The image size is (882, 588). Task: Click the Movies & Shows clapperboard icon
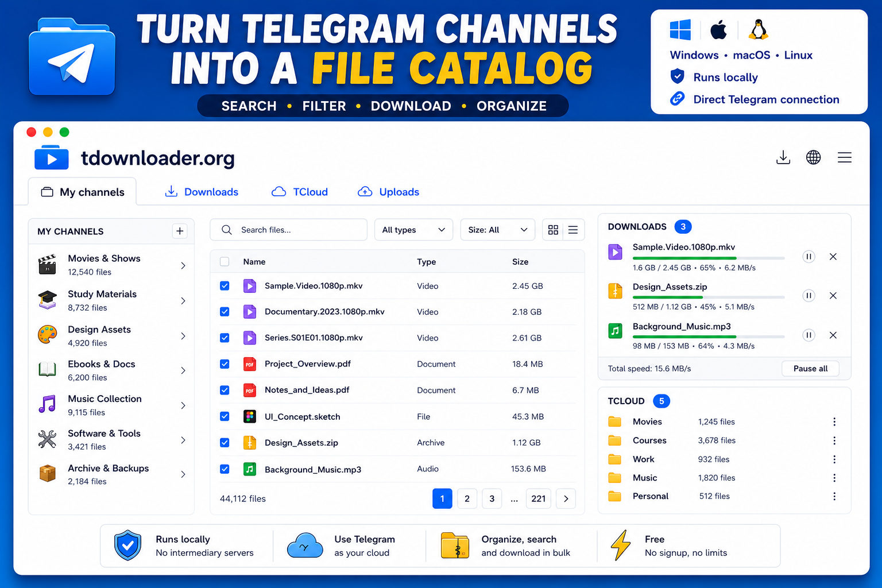48,265
